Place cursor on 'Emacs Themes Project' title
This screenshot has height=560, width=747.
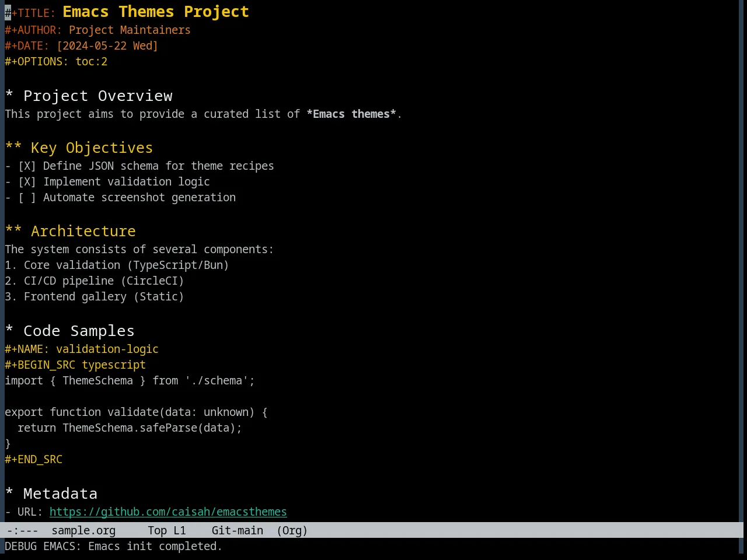(156, 12)
